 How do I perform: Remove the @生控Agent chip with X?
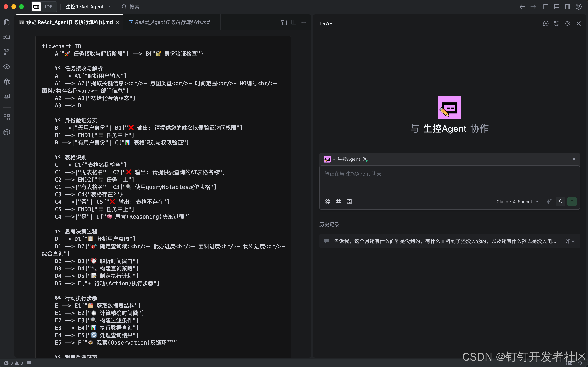tap(574, 159)
